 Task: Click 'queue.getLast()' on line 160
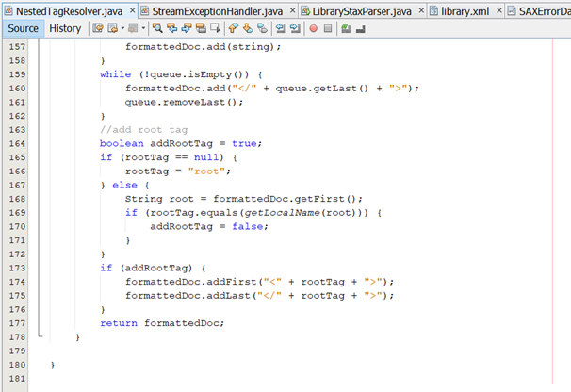(322, 89)
